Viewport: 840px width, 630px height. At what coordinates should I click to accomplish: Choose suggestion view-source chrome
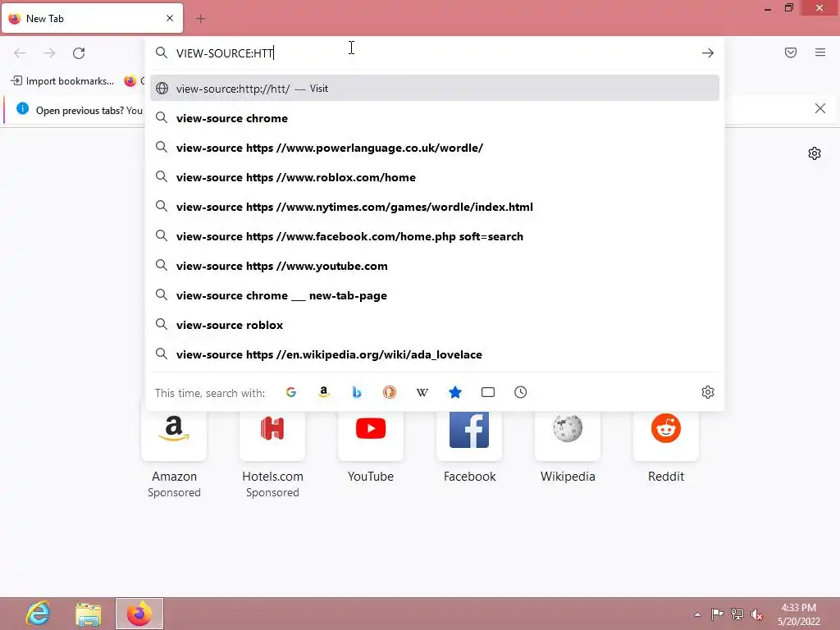[x=435, y=118]
